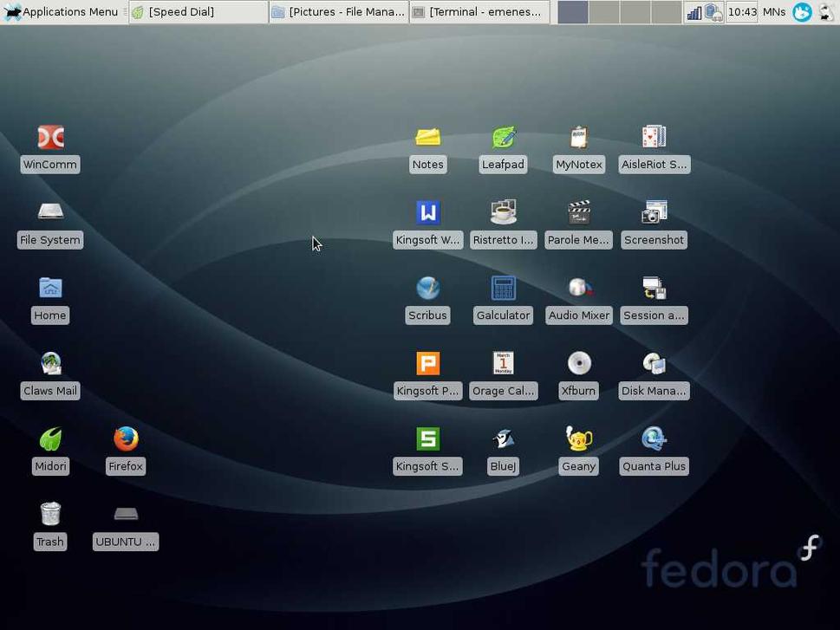The height and width of the screenshot is (630, 840).
Task: Open Orage Calendar icon
Action: [x=504, y=364]
